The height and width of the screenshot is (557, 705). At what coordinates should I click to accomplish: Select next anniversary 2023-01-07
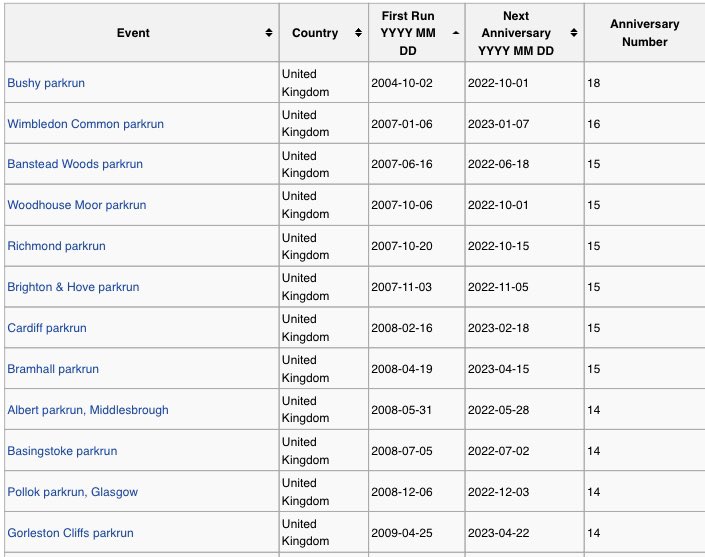pos(498,124)
